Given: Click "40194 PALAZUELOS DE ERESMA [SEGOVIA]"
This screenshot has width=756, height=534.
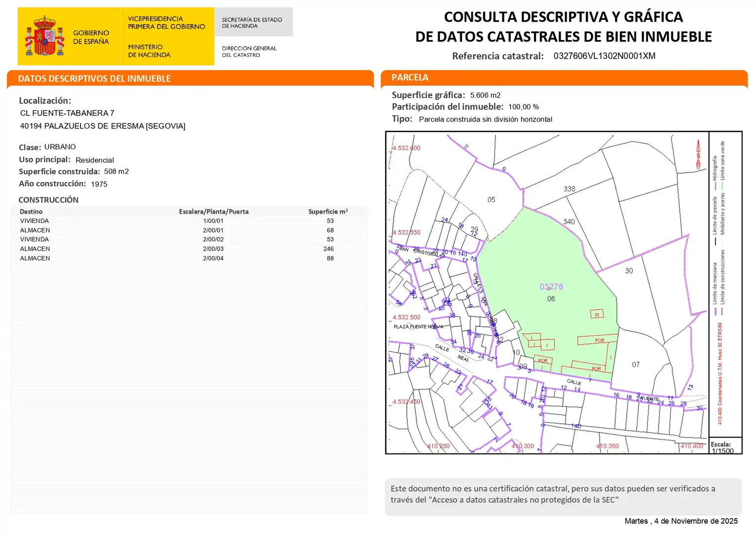Looking at the screenshot, I should click(103, 126).
